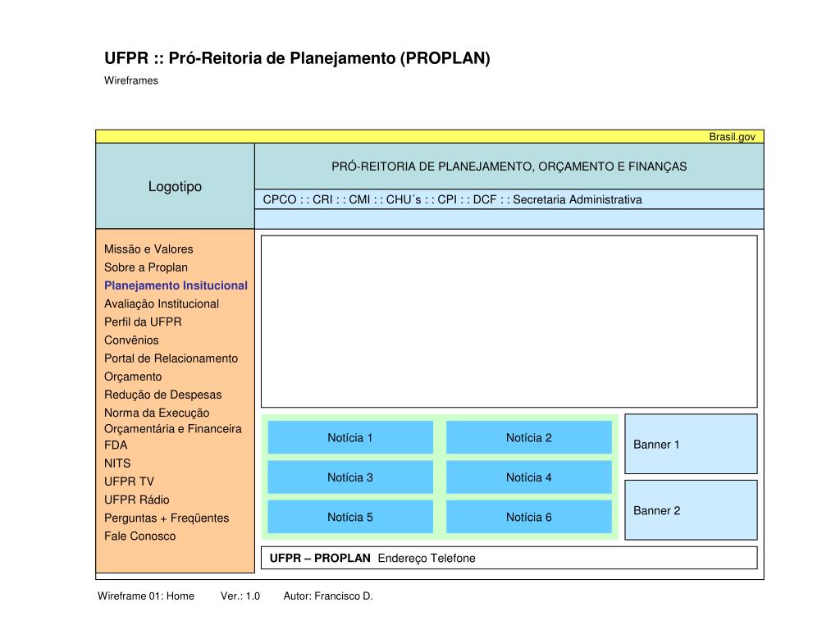This screenshot has height=630, width=840.
Task: Select CMI in the top navigation
Action: (359, 199)
